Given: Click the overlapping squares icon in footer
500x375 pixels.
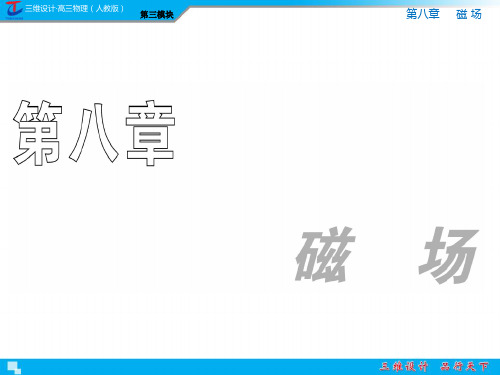Looking at the screenshot, I should [14, 368].
